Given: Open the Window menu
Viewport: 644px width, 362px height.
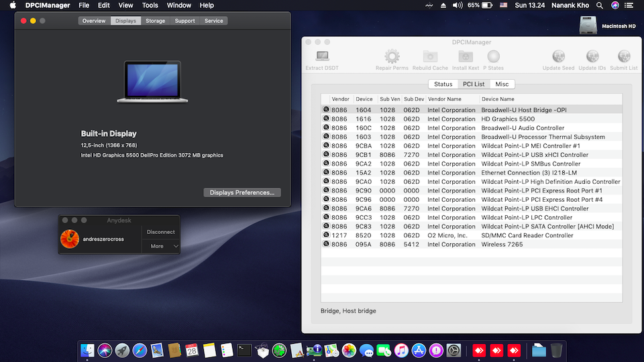Looking at the screenshot, I should 178,5.
